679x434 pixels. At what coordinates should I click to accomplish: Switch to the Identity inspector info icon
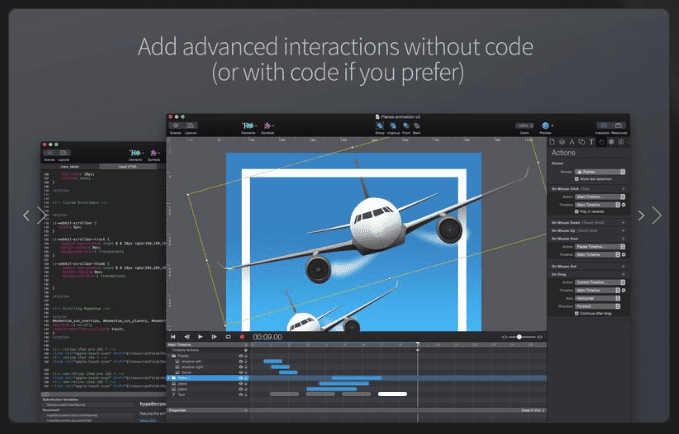621,142
